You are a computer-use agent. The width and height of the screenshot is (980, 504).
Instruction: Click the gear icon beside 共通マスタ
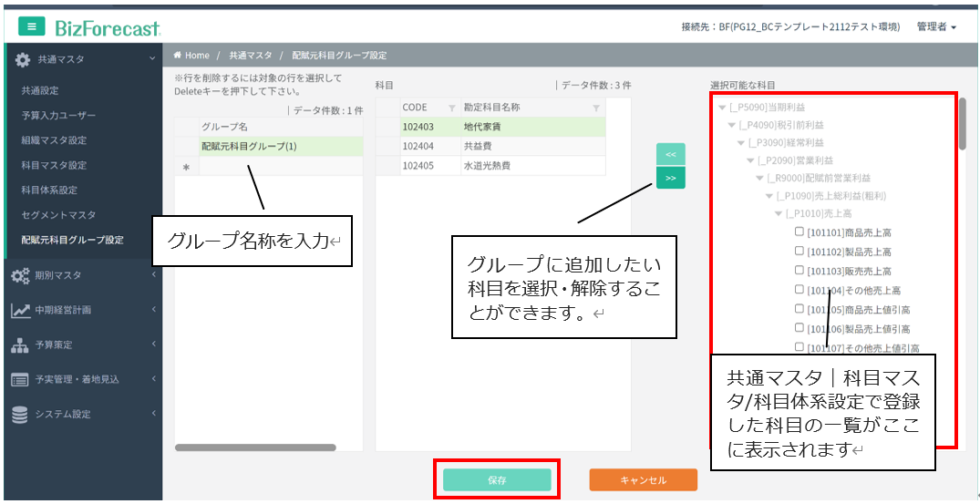(22, 59)
